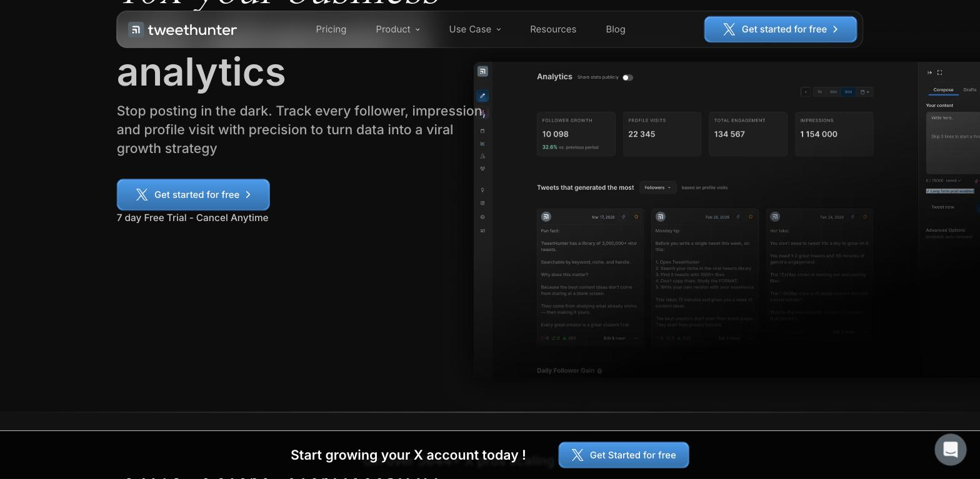Click the 'Start growing your X account today !' text
This screenshot has height=479, width=980.
[408, 455]
